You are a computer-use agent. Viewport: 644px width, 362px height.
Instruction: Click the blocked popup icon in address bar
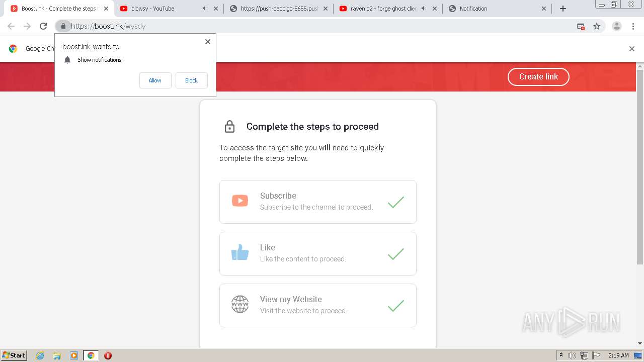click(x=581, y=26)
